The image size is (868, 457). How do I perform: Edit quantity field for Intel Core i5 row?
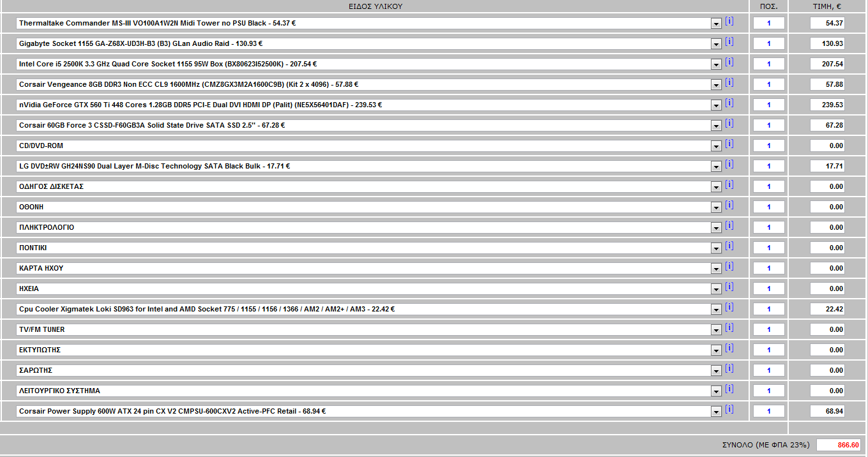(769, 64)
